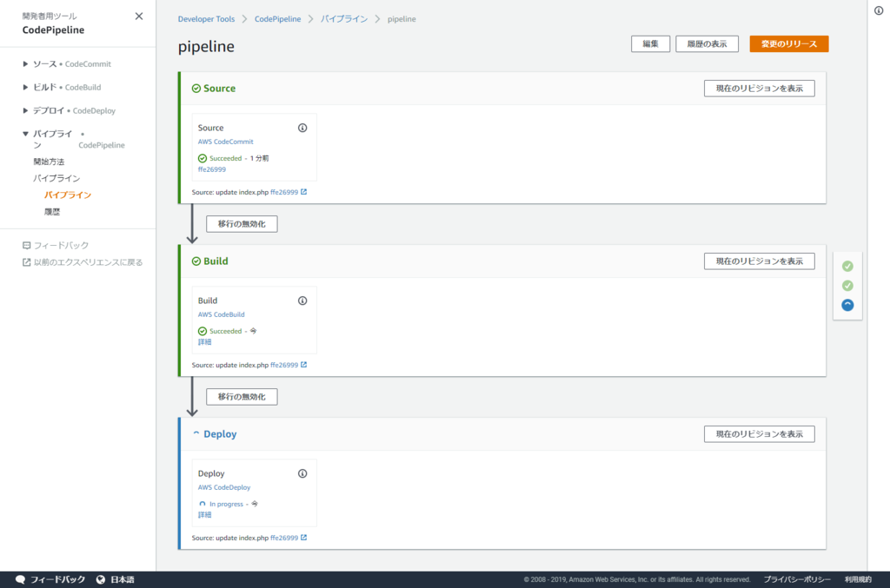Image resolution: width=890 pixels, height=588 pixels.
Task: Click the 編集 button
Action: pyautogui.click(x=650, y=44)
